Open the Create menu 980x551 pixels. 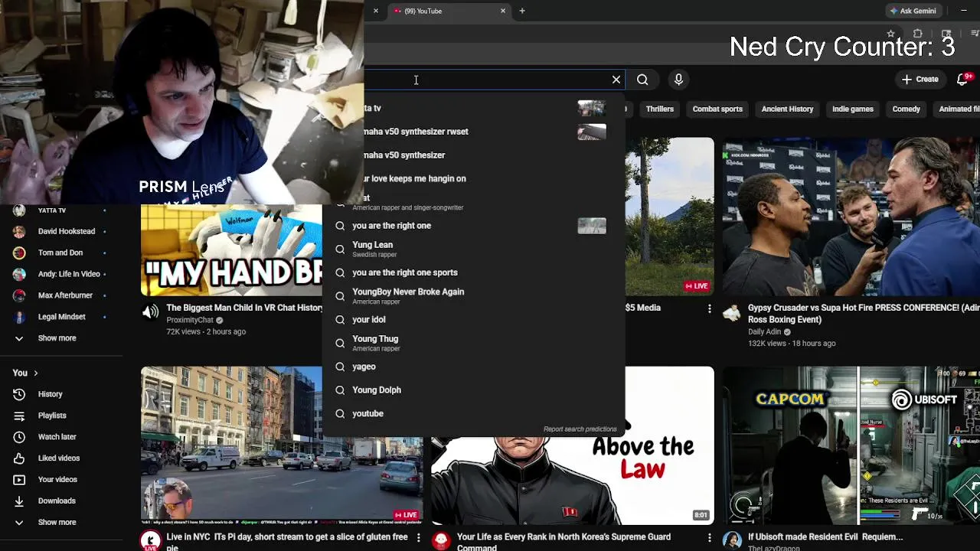pos(920,80)
